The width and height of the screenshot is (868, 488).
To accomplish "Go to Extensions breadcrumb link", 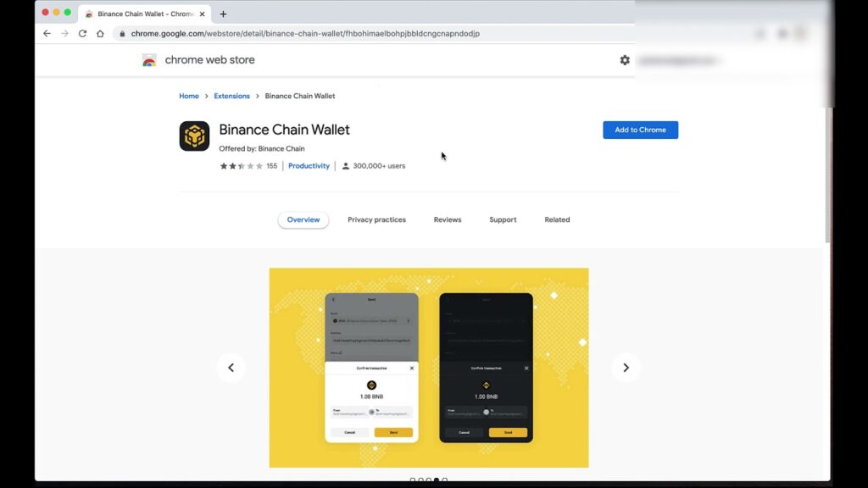I will point(231,97).
